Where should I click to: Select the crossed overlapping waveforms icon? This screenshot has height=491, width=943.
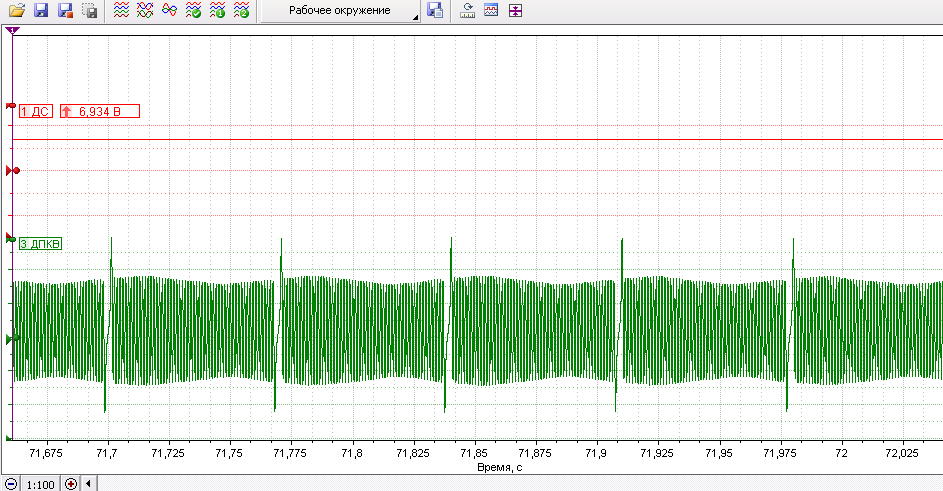click(146, 10)
